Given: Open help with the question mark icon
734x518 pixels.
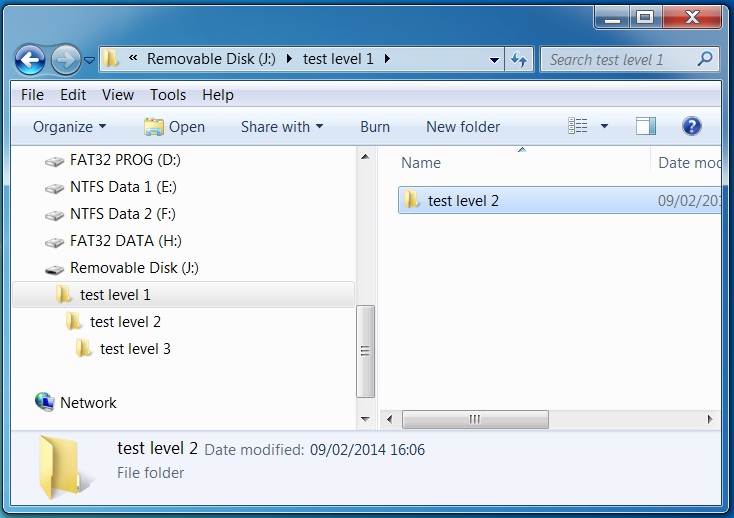Looking at the screenshot, I should click(691, 126).
